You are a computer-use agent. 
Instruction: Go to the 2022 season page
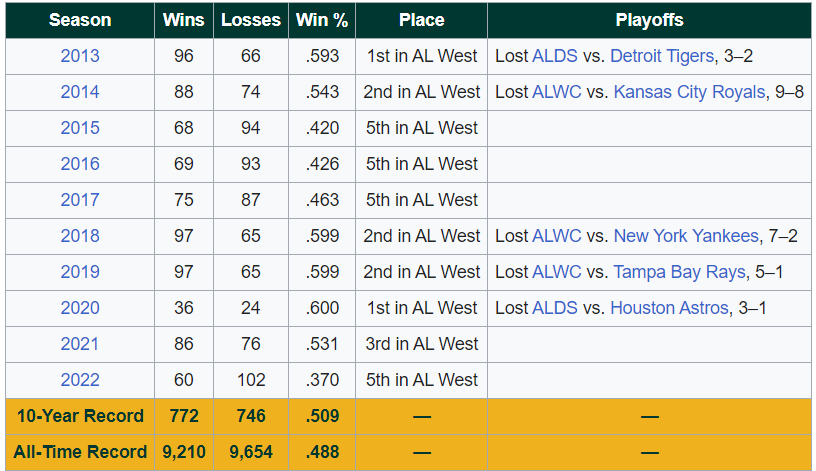point(80,380)
